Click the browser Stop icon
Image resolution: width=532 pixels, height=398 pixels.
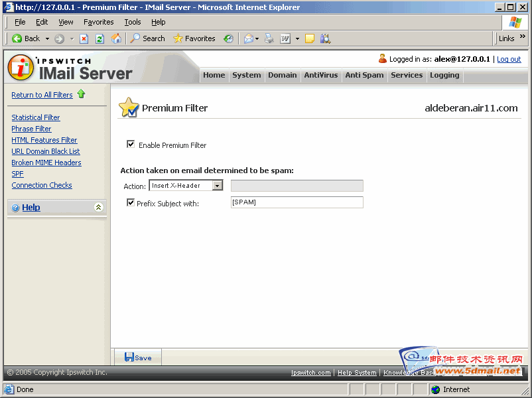[x=84, y=38]
